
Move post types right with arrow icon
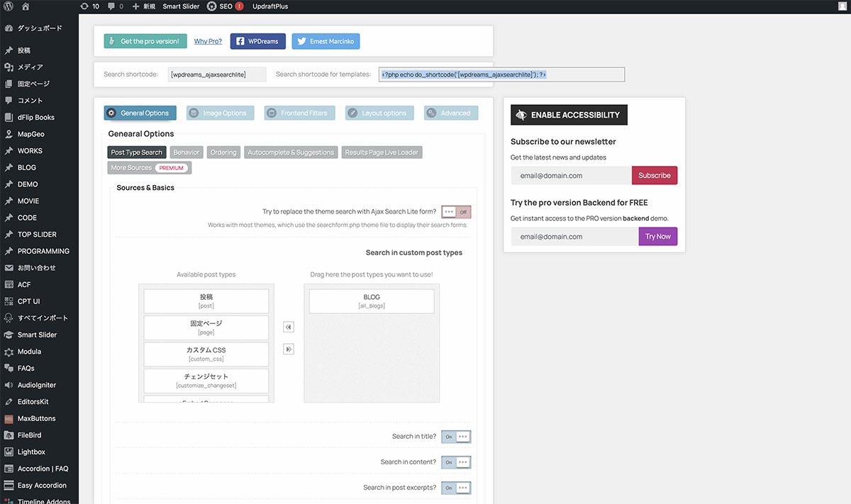tap(289, 349)
